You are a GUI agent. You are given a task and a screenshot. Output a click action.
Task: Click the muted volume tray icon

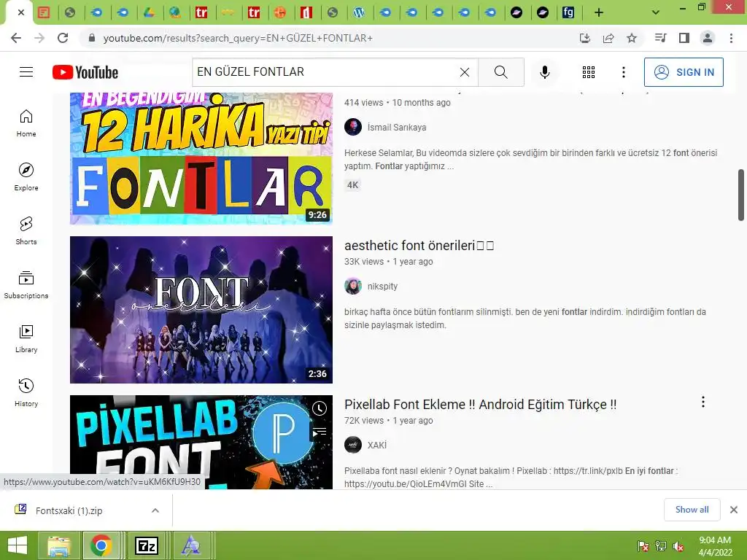(678, 545)
